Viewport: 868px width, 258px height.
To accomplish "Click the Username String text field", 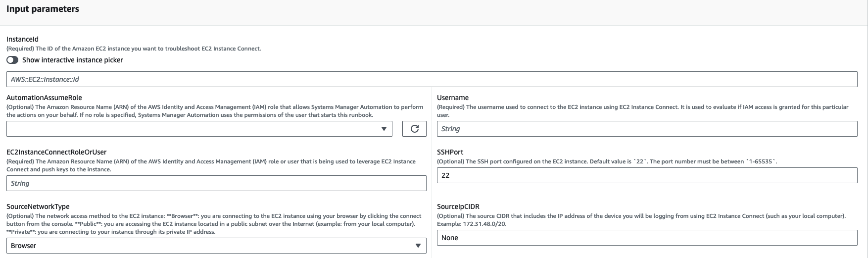I will pyautogui.click(x=646, y=129).
